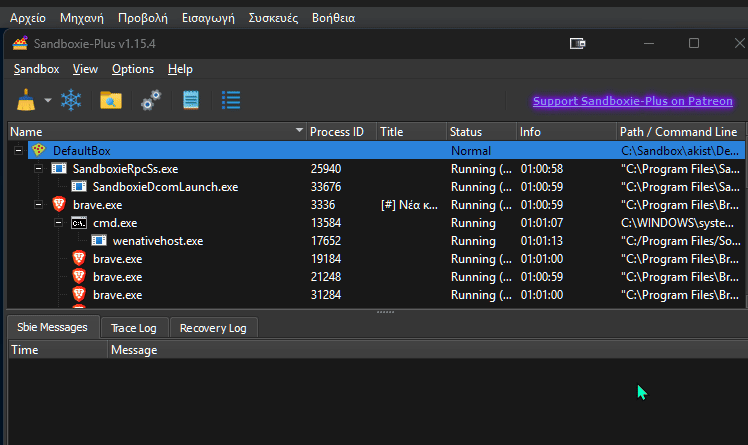Open the Options menu
The width and height of the screenshot is (748, 445).
[x=133, y=69]
